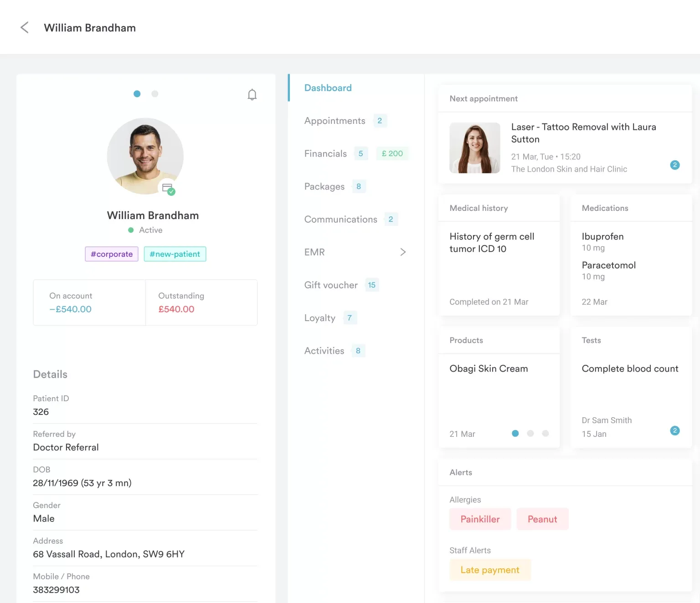Screen dimensions: 700x603
Task: Click the 2 badge beside Communications
Action: point(391,219)
